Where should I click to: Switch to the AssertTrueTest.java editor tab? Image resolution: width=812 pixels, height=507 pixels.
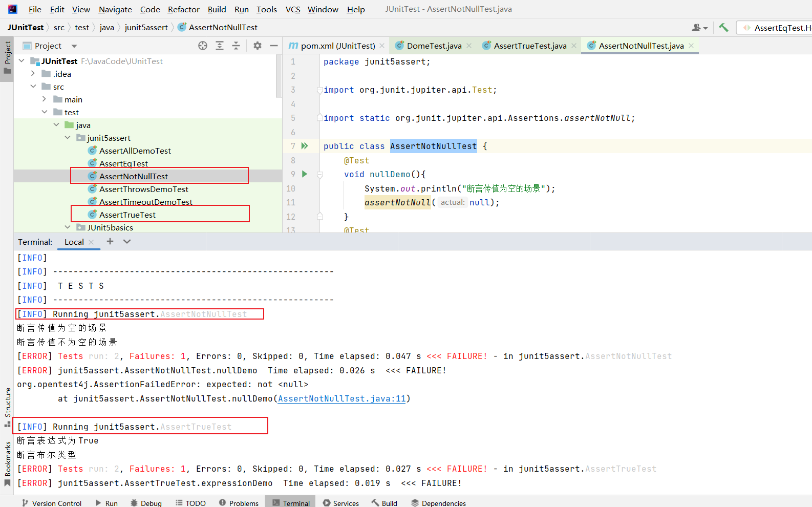click(x=530, y=46)
